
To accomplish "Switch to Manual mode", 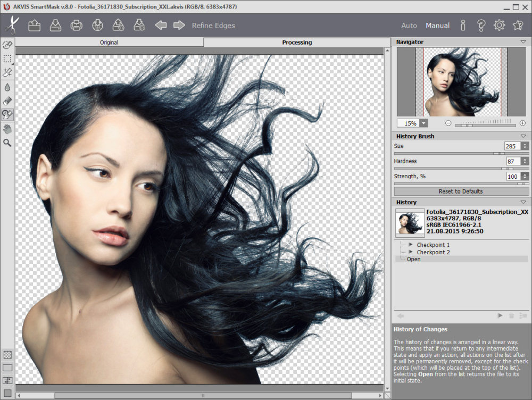I will point(438,26).
